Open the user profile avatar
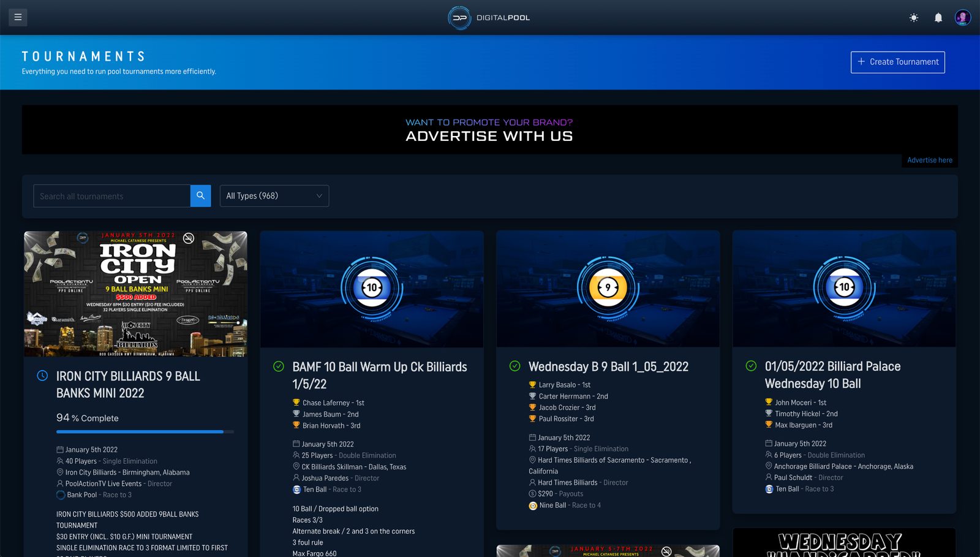This screenshot has height=557, width=980. click(963, 17)
